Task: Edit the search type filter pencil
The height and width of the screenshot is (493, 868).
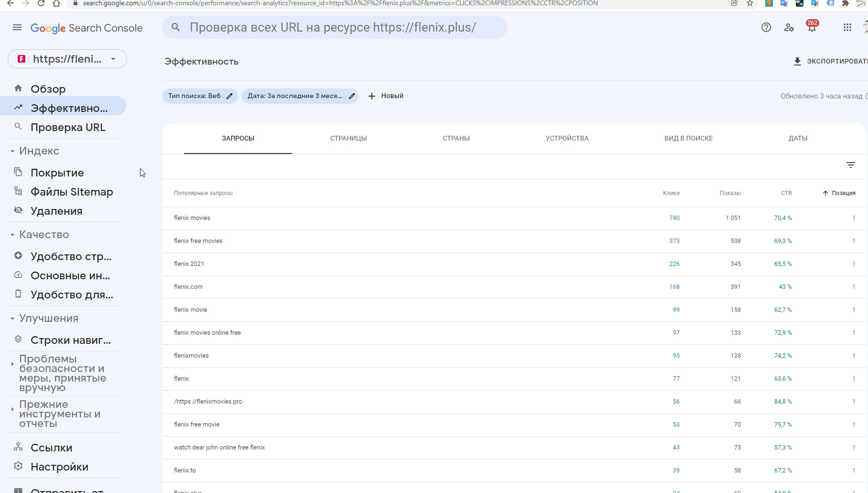Action: click(x=229, y=96)
